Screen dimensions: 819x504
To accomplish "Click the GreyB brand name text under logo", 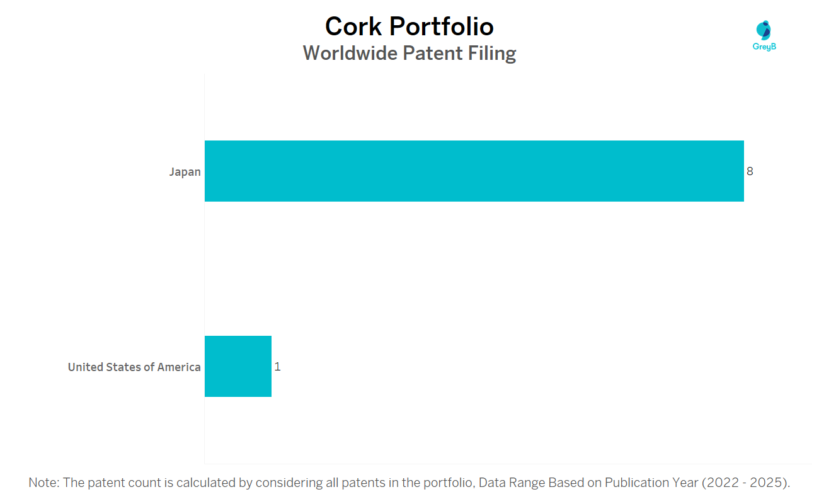I will tap(764, 47).
